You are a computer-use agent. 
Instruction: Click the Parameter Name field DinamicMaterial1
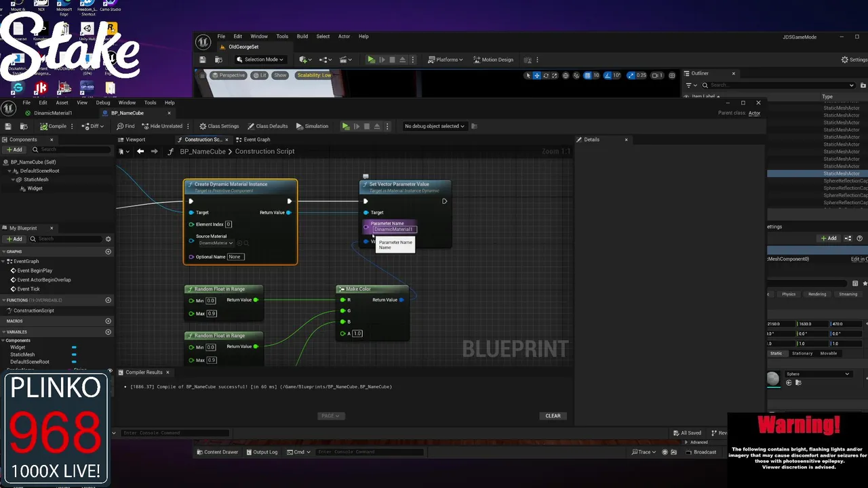394,229
